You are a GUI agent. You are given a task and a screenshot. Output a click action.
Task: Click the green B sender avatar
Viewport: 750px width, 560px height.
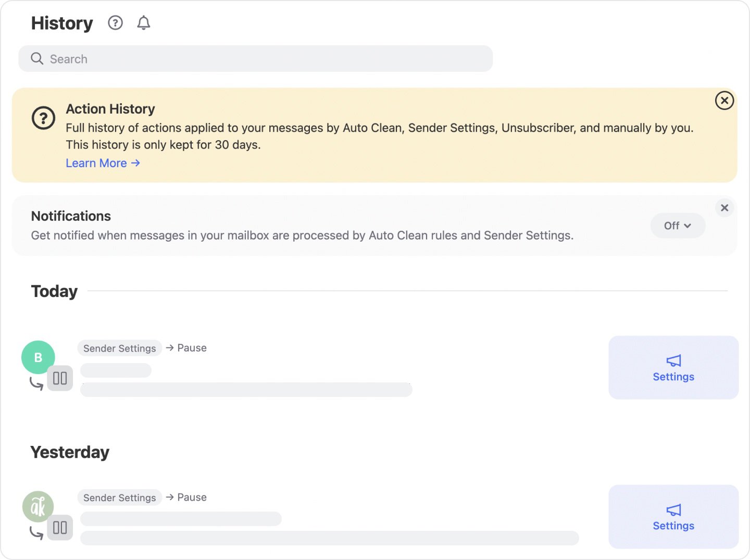[x=38, y=357]
